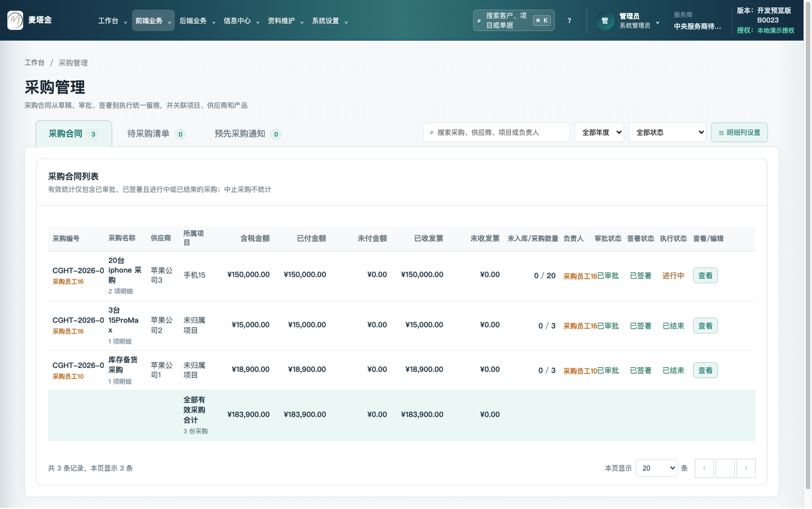Screen dimensions: 812x509
Task: Focus the 搜索采购、供应商 search field
Action: click(496, 132)
